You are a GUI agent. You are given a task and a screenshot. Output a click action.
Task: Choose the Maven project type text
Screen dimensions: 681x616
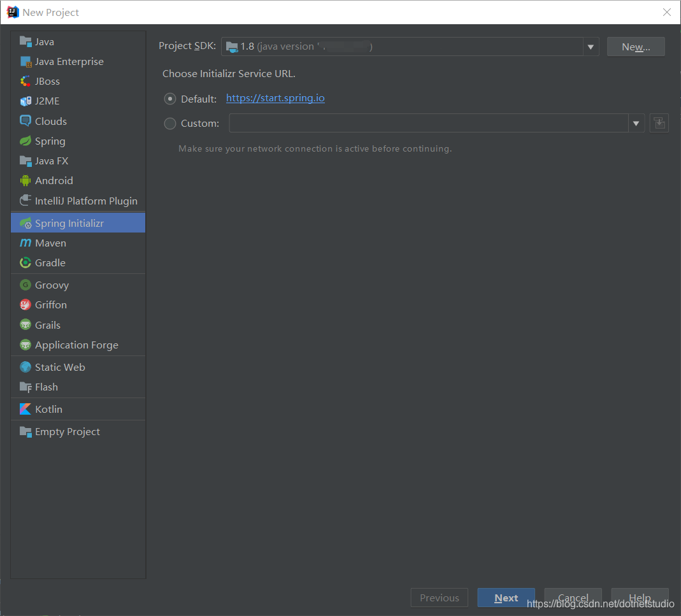click(50, 243)
